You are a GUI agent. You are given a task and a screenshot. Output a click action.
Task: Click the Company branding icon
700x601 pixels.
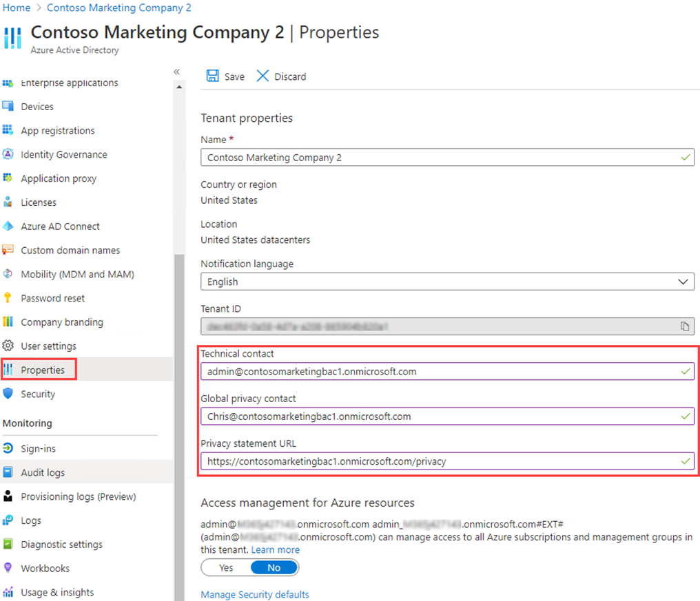(8, 321)
